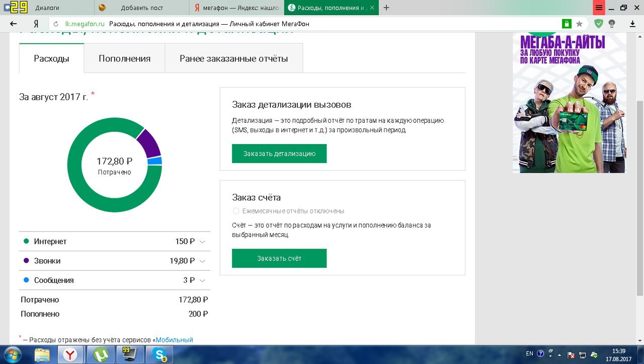Switch to the Диалоги browser tab
The width and height of the screenshot is (644, 364).
[47, 8]
